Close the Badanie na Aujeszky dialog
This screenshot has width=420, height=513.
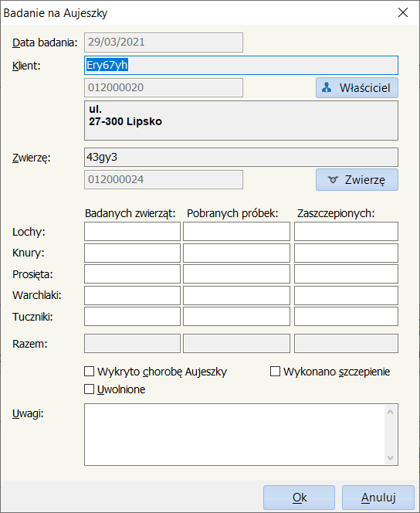403,12
